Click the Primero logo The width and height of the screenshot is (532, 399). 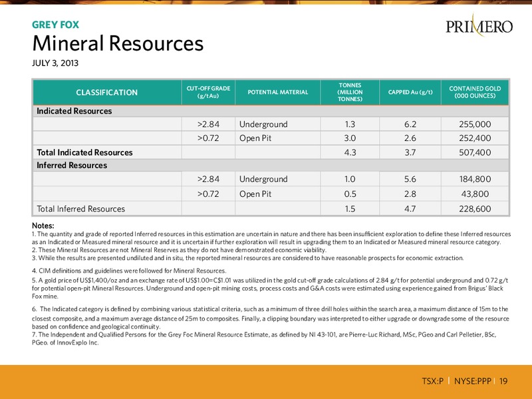[479, 25]
